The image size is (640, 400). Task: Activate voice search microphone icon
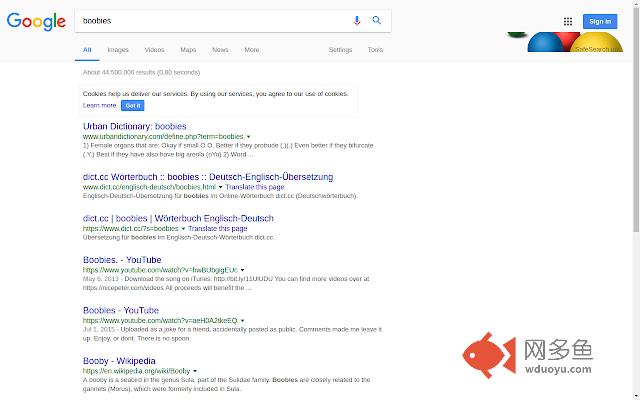coord(357,20)
